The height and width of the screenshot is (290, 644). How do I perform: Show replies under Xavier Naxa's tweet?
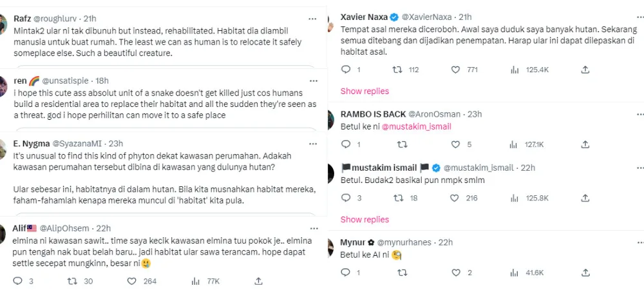[365, 91]
